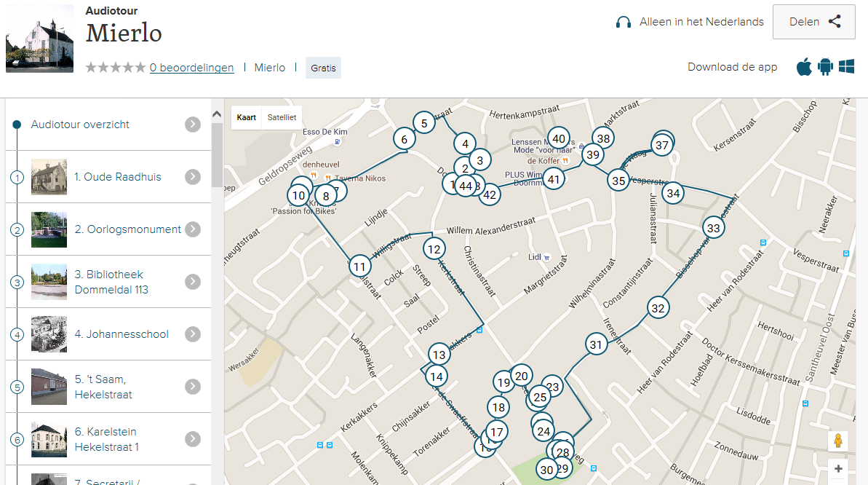Select 6. Karelstein Hekelstraat 1 stop

(x=108, y=439)
